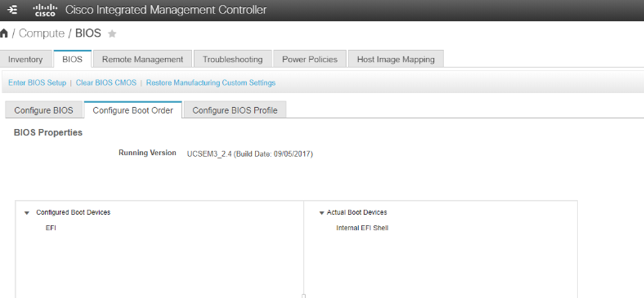Open the Troubleshooting tab
This screenshot has width=644, height=298.
232,59
